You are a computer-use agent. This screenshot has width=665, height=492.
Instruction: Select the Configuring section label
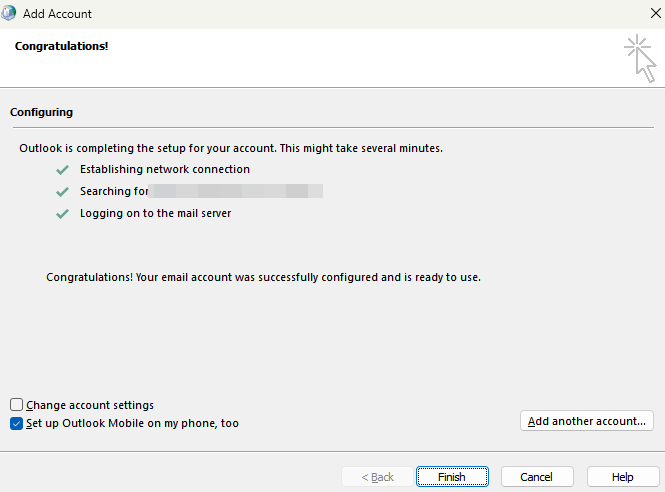coord(41,112)
